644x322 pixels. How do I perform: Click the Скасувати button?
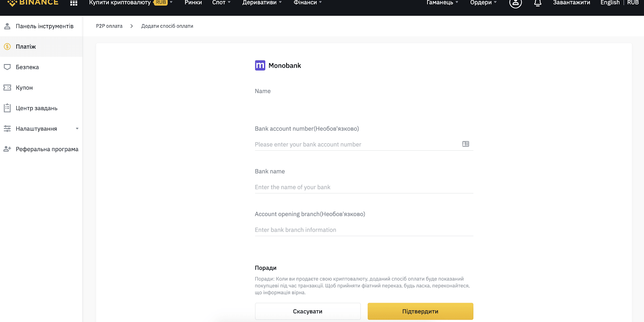click(x=308, y=312)
